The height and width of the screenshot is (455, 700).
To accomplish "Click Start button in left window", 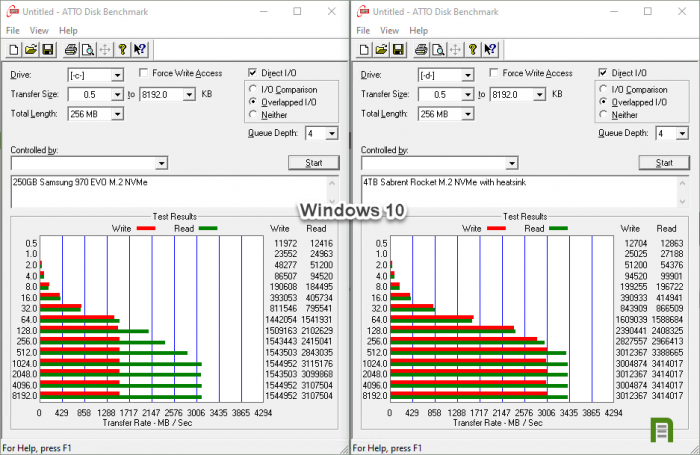I will click(x=313, y=163).
